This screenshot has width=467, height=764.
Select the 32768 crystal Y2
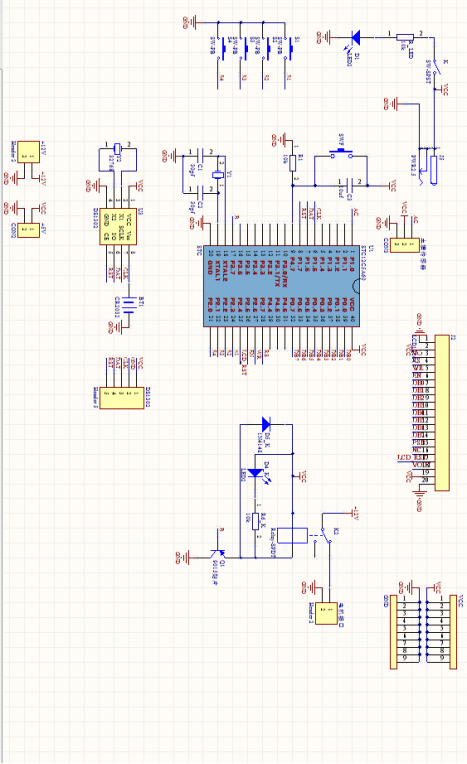117,147
